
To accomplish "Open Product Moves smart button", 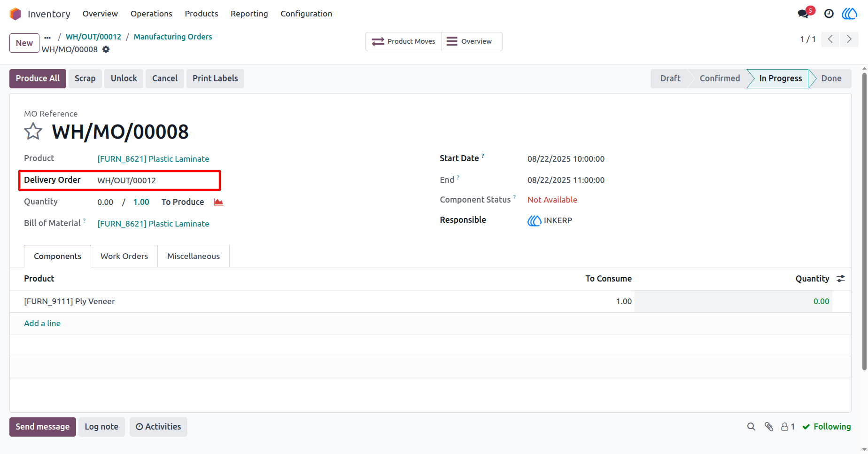I will 403,41.
